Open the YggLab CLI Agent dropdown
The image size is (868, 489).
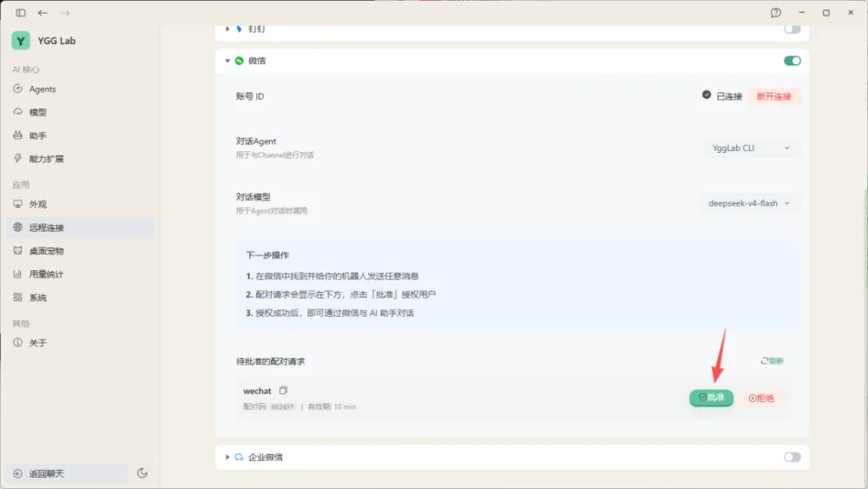point(751,148)
